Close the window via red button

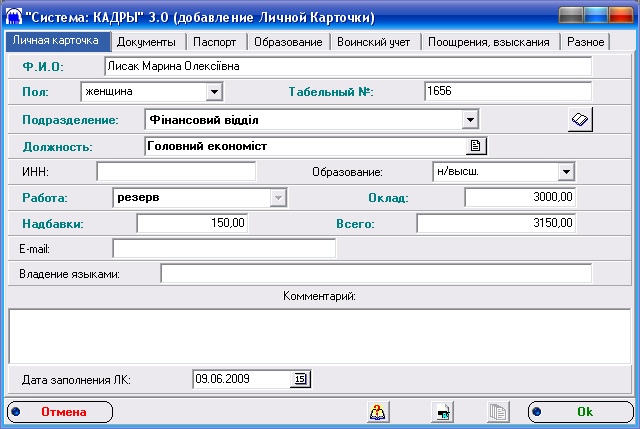[621, 16]
